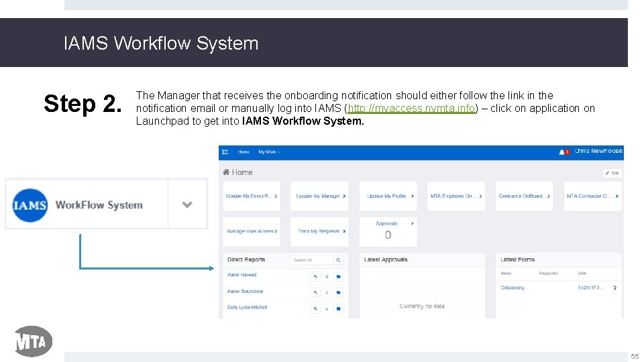This screenshot has height=362, width=644.
Task: Open the Onboarding... form link
Action: [x=515, y=288]
